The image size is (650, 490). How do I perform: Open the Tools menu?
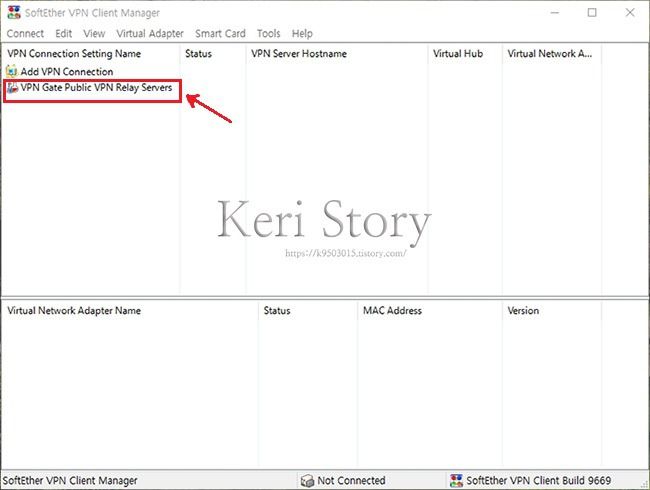269,34
